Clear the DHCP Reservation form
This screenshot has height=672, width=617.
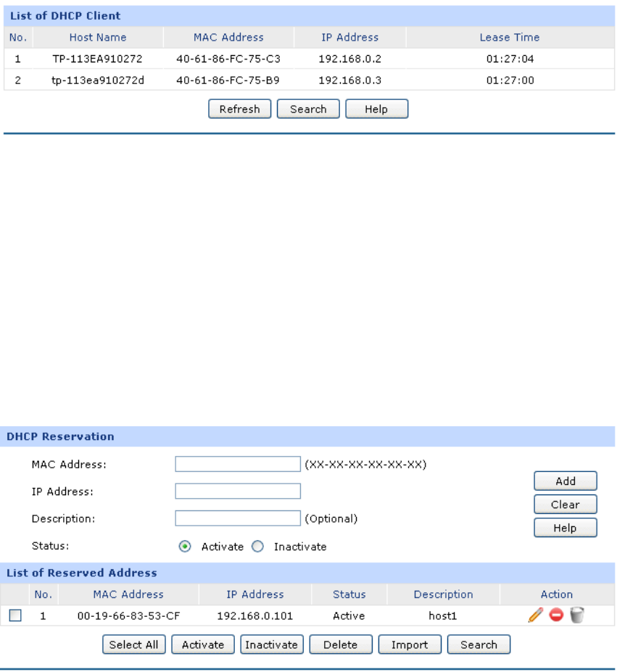pyautogui.click(x=565, y=505)
